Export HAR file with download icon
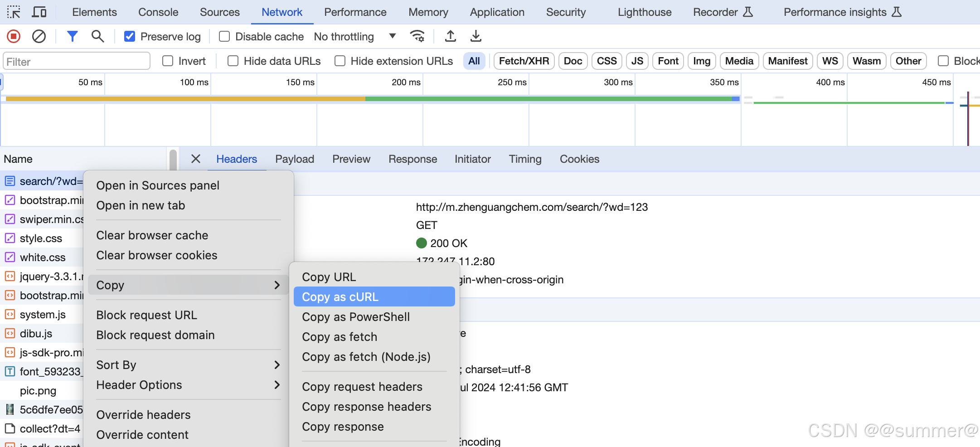This screenshot has width=980, height=447. [475, 36]
